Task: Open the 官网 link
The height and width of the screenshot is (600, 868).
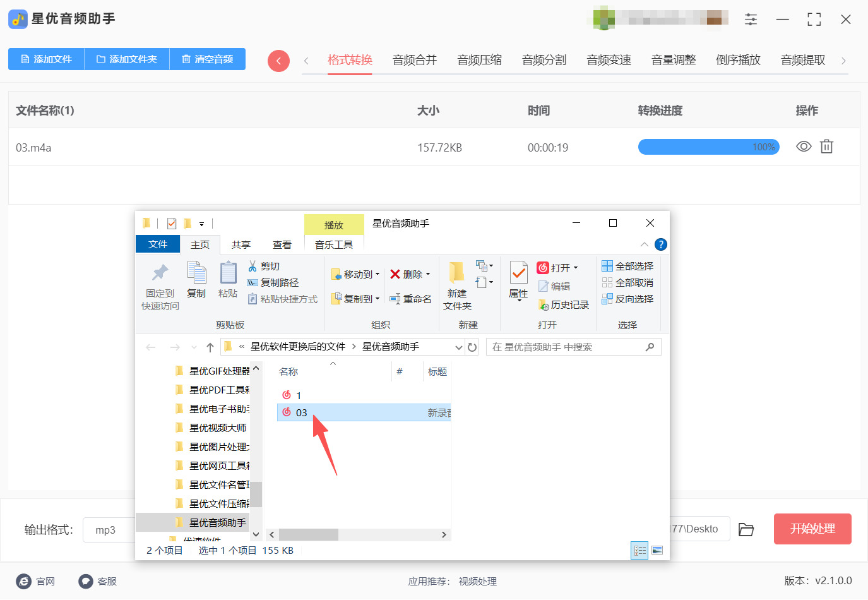Action: (x=36, y=581)
